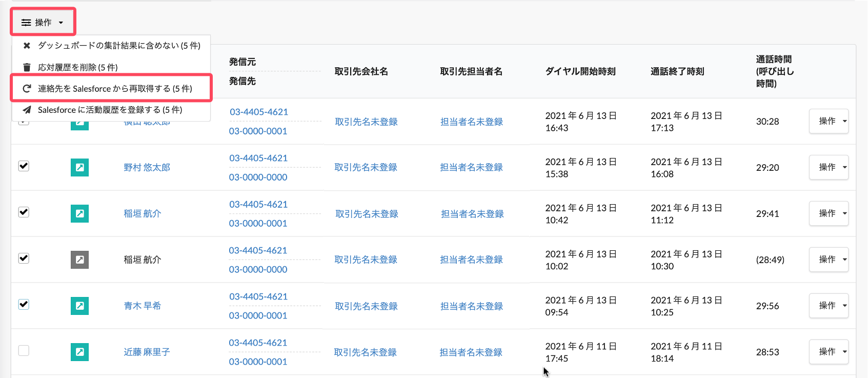868x378 pixels.
Task: Click 03-0000-0000 number in 野村 悠太郎 row
Action: coord(258,177)
